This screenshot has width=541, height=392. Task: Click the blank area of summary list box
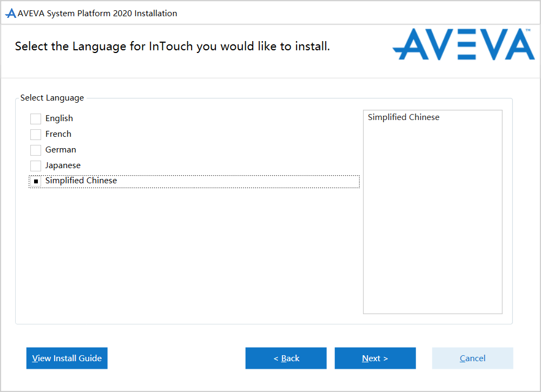[x=433, y=227]
